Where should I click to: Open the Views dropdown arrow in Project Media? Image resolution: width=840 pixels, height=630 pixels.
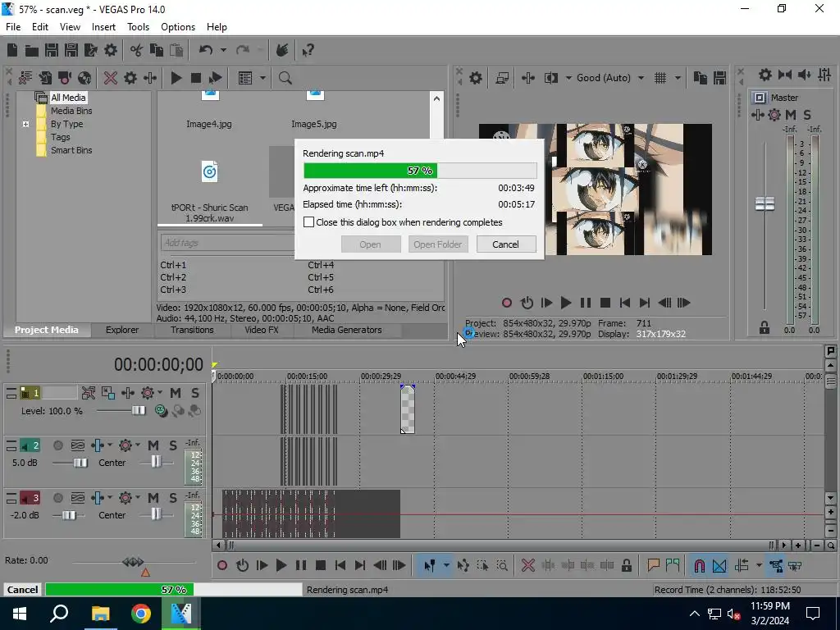point(262,78)
